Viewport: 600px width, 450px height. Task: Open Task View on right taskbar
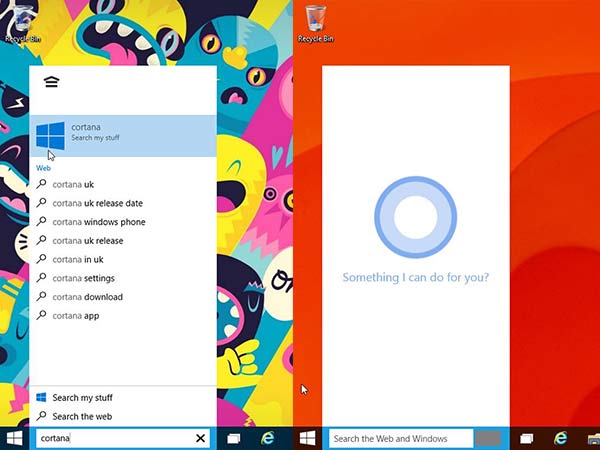point(527,438)
